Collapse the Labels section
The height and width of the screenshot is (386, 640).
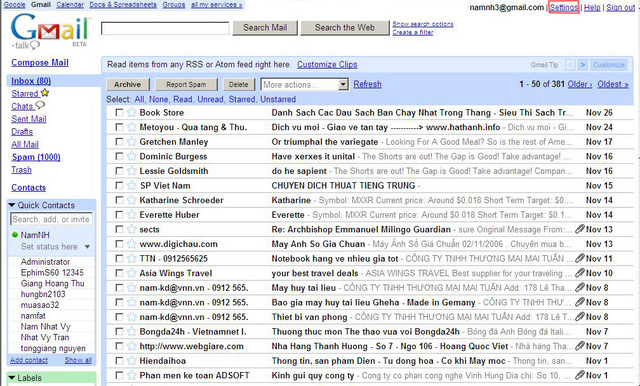coord(12,377)
